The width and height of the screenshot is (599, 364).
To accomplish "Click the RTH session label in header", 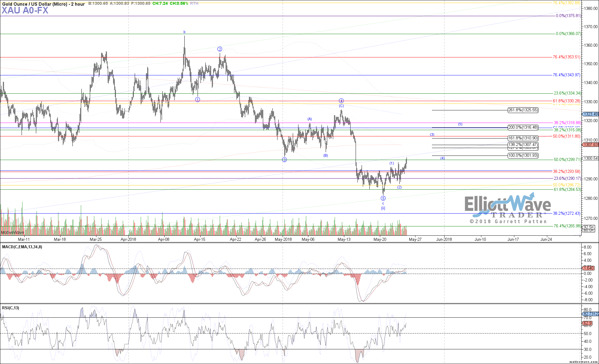I will coord(194,4).
